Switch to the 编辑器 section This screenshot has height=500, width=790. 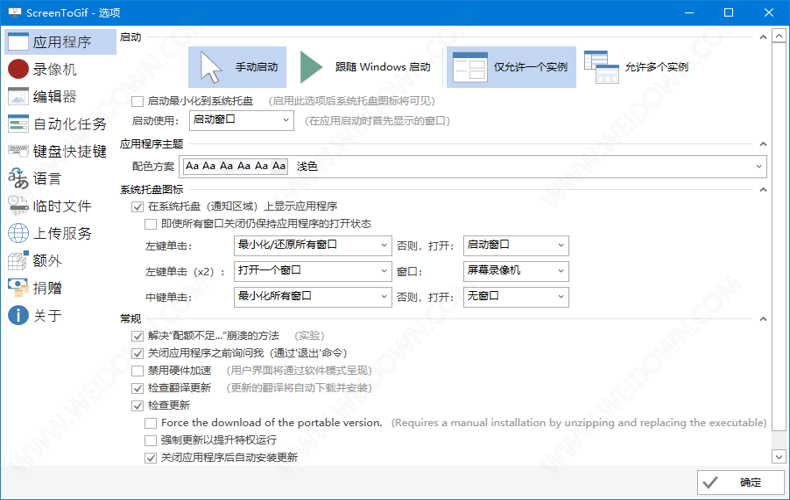point(60,96)
